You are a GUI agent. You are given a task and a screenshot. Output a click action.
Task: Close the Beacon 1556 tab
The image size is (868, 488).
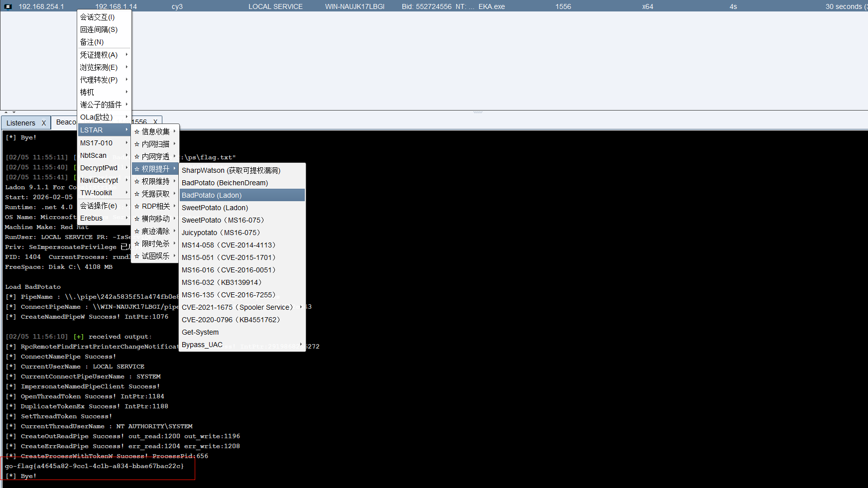(x=155, y=122)
